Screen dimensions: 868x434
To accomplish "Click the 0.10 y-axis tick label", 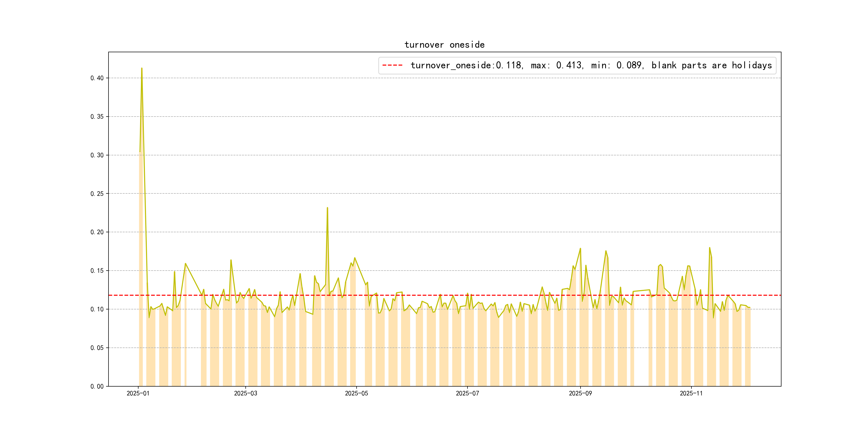I will 97,309.
